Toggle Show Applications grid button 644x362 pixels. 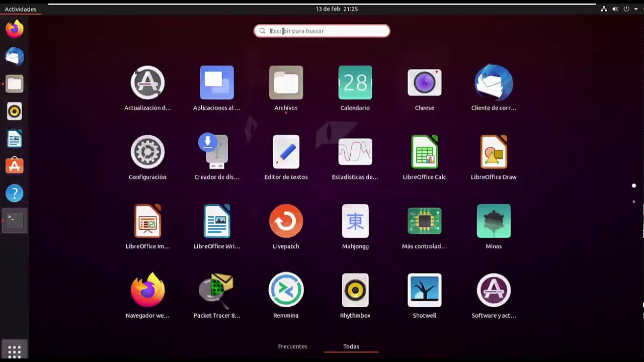[14, 351]
